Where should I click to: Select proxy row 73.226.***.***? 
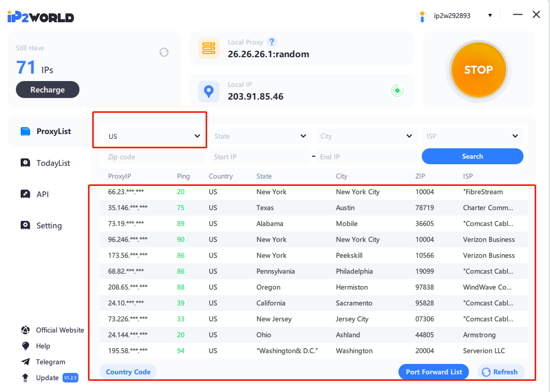point(314,319)
